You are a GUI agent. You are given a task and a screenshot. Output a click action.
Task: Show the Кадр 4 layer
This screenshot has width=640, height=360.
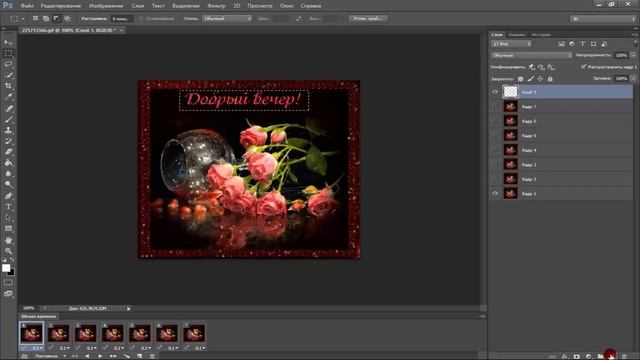(495, 150)
